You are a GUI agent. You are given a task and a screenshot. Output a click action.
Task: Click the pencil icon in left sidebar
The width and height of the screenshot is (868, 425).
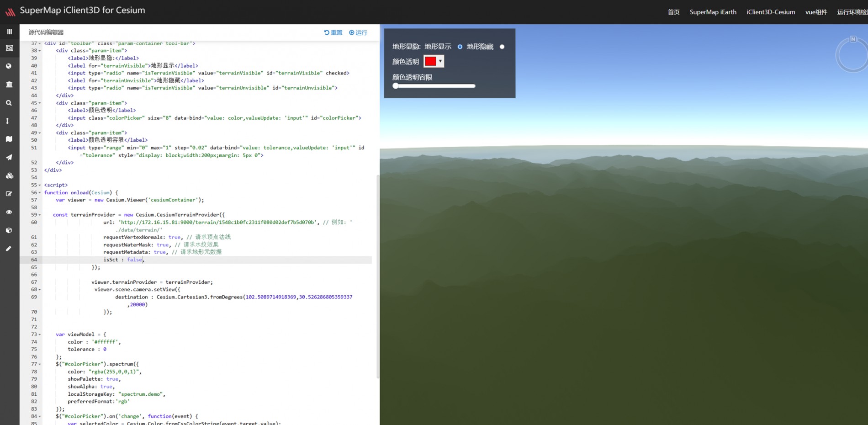[9, 249]
